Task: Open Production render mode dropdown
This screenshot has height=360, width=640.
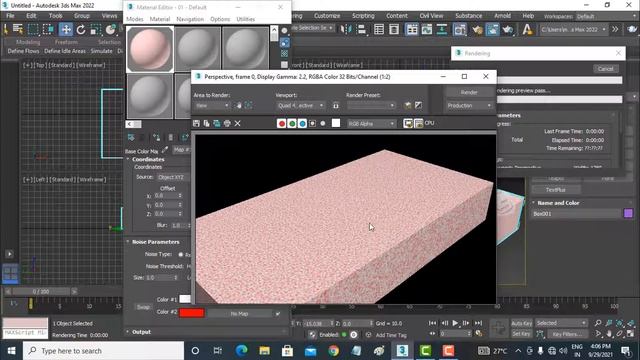Action: point(469,106)
